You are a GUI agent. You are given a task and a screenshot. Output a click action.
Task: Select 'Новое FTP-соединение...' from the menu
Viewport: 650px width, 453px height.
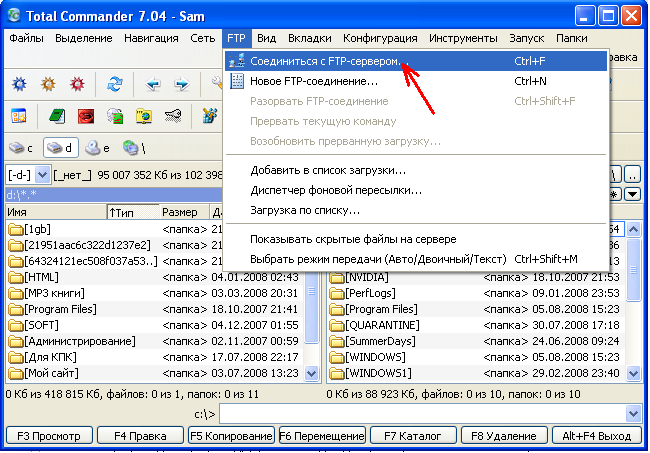coord(307,81)
